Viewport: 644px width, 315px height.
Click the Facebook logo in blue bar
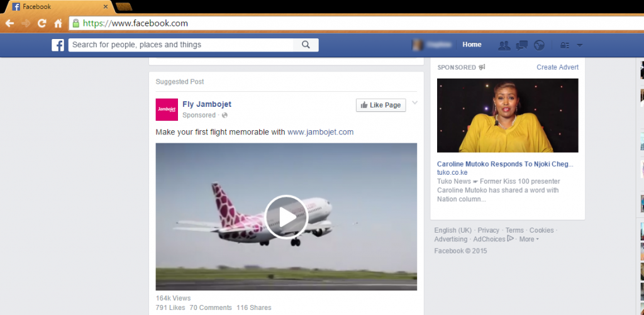(x=58, y=45)
